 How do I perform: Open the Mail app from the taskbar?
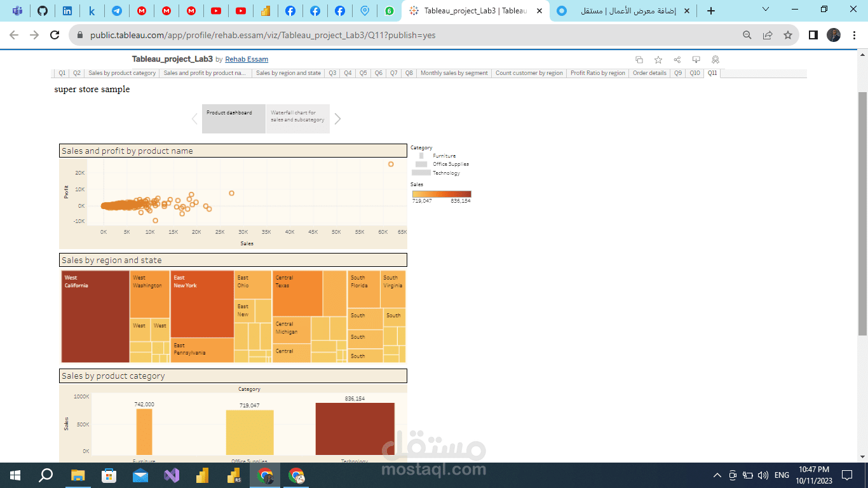coord(140,475)
